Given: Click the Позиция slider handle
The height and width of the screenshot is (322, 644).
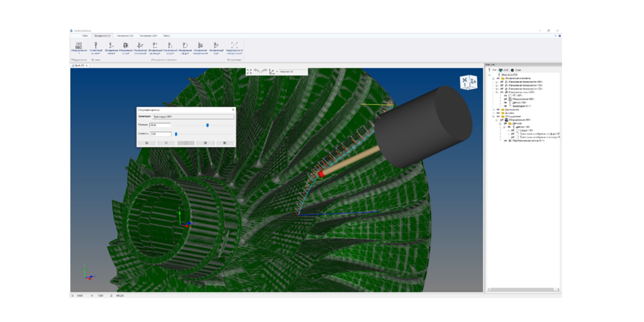Looking at the screenshot, I should coord(207,125).
